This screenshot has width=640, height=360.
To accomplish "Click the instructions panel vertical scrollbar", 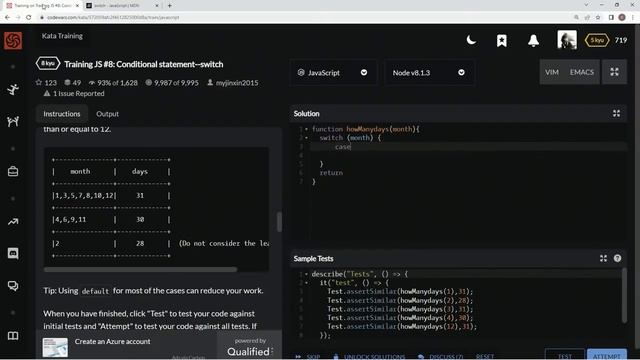I will (x=279, y=222).
